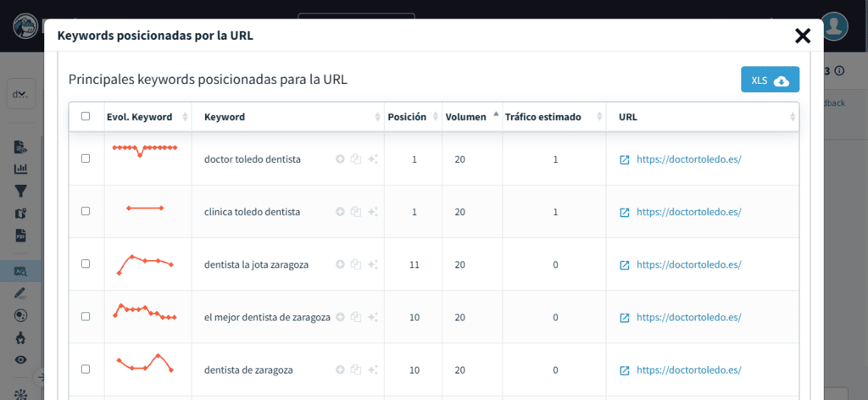Copy the 'el mejor dentista de zaragoza' keyword
Image resolution: width=868 pixels, height=400 pixels.
[x=356, y=318]
